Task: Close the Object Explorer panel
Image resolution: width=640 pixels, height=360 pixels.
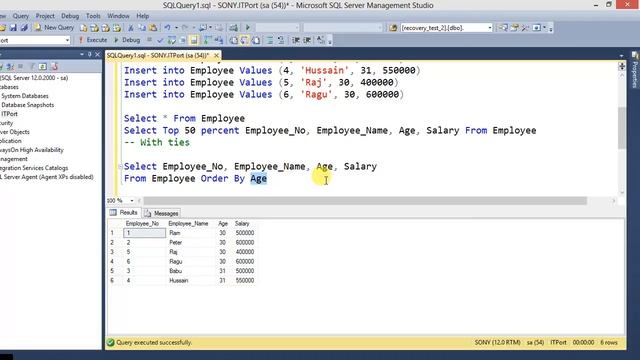Action: coord(98,54)
